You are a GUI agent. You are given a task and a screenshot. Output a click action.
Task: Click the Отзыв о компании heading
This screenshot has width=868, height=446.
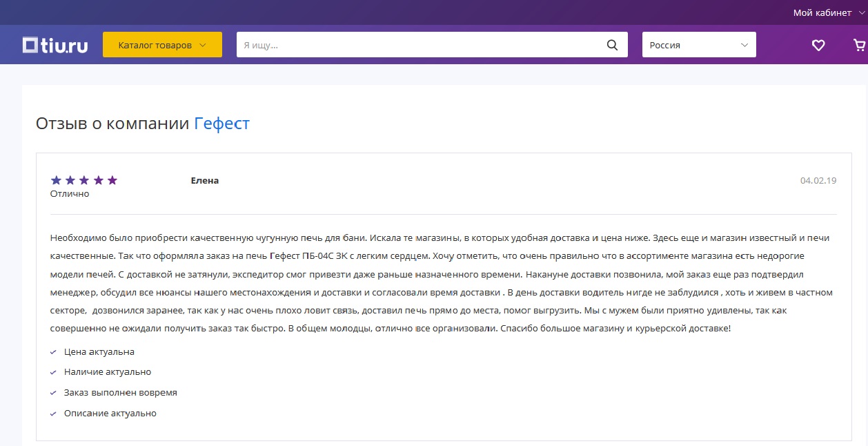(x=112, y=124)
